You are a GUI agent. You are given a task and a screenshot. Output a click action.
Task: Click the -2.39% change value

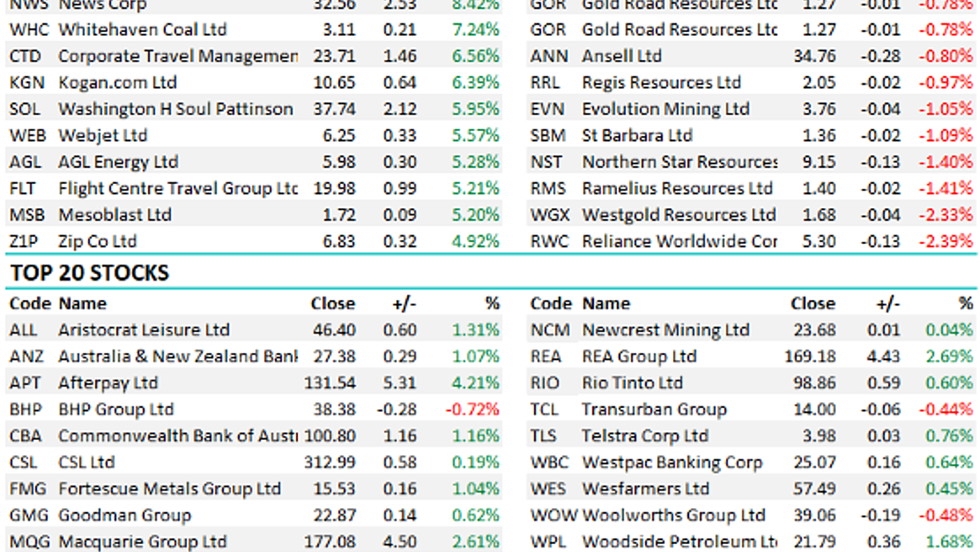(946, 241)
